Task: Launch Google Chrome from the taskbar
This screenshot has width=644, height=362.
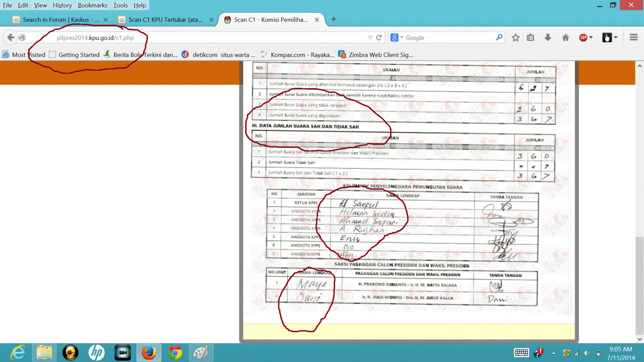Action: tap(175, 352)
